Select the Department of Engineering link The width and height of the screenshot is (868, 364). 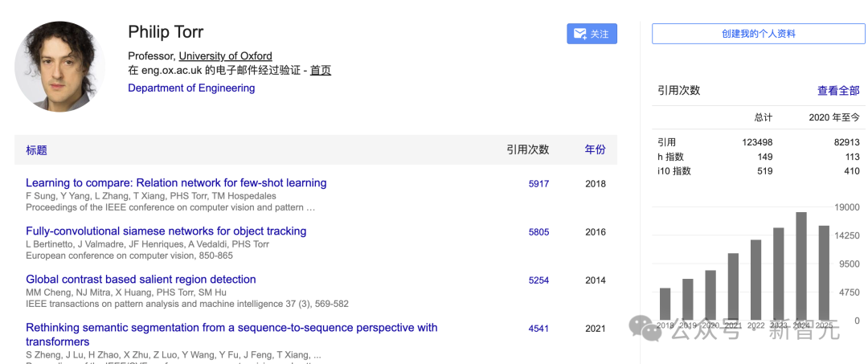coord(191,88)
